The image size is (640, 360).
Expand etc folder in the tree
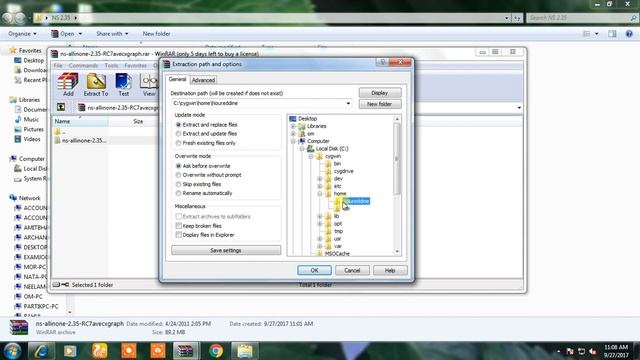(x=320, y=186)
